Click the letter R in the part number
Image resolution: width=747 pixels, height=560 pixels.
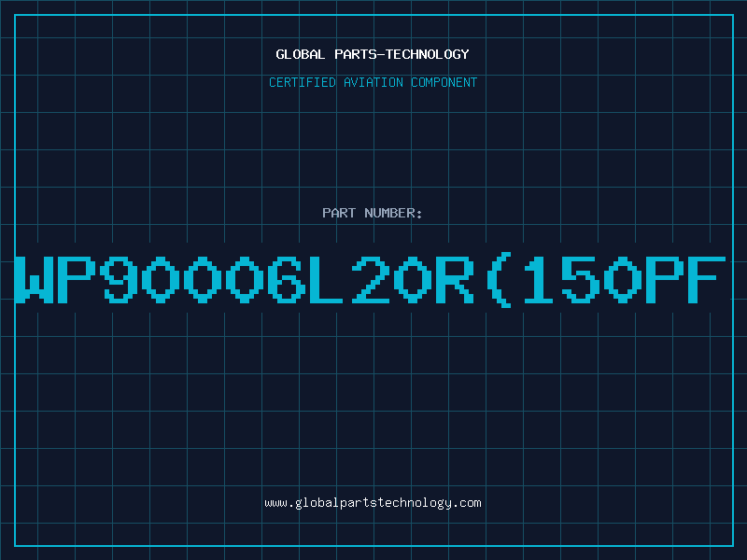455,280
